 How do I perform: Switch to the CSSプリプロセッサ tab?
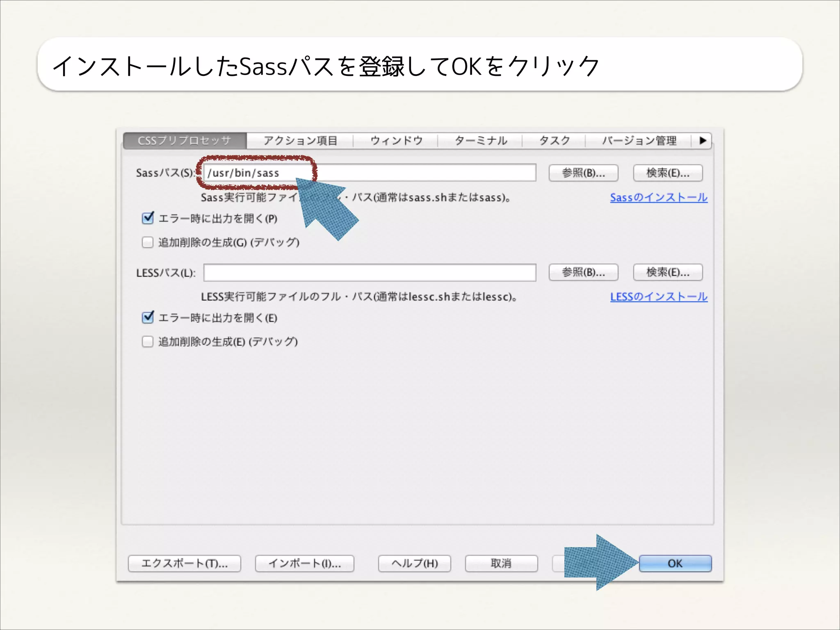(x=185, y=141)
